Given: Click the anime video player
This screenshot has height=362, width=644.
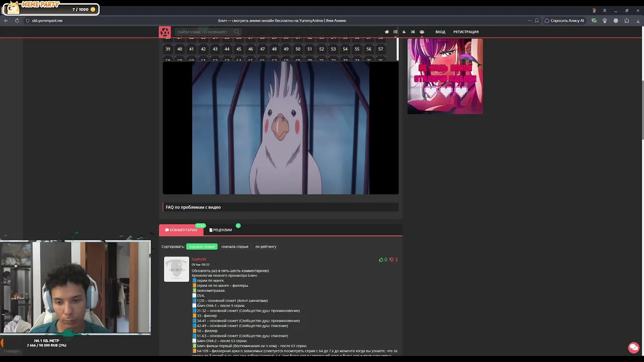Looking at the screenshot, I should [280, 128].
